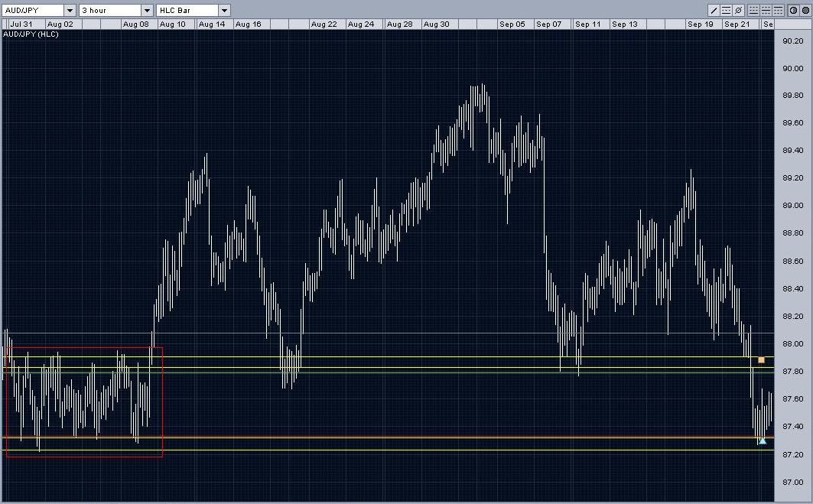The image size is (813, 504).
Task: Click the slashed-circle remove drawings icon
Action: (738, 11)
